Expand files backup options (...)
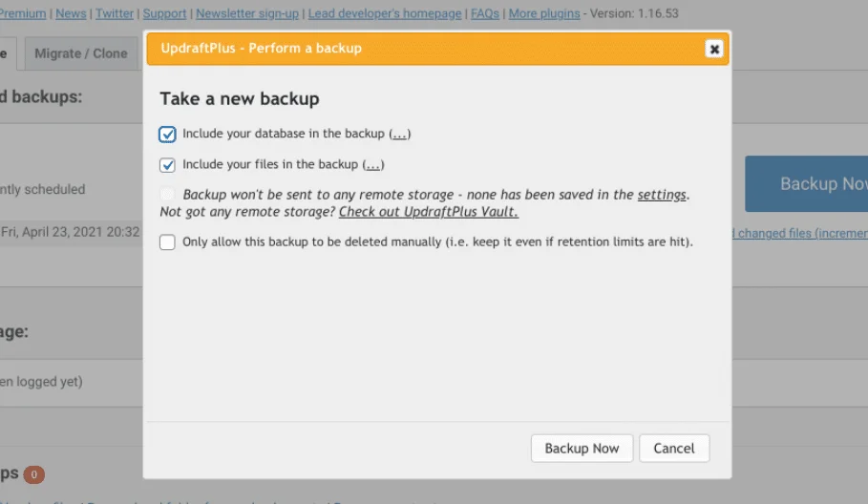The height and width of the screenshot is (504, 868). (x=373, y=165)
